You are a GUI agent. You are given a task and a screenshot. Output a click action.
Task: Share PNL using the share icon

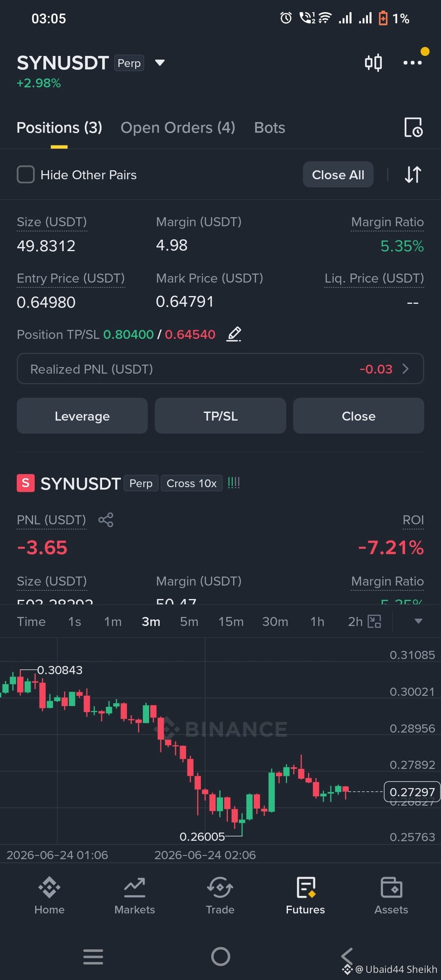pyautogui.click(x=106, y=520)
